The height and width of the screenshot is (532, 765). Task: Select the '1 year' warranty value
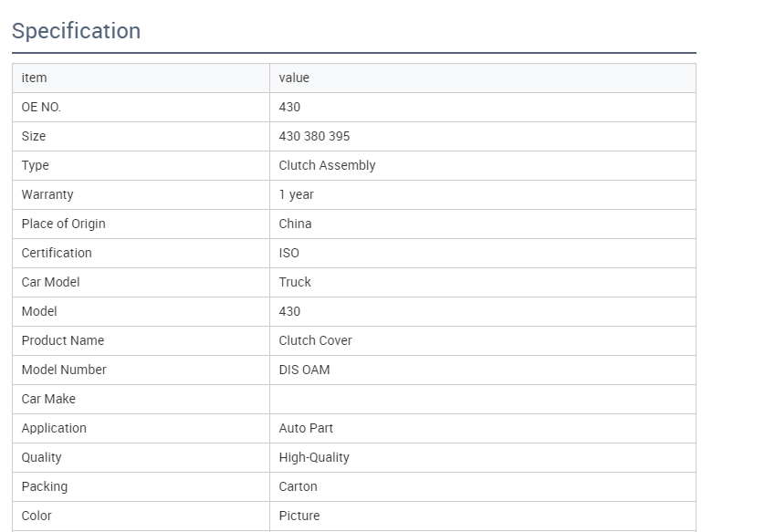297,194
